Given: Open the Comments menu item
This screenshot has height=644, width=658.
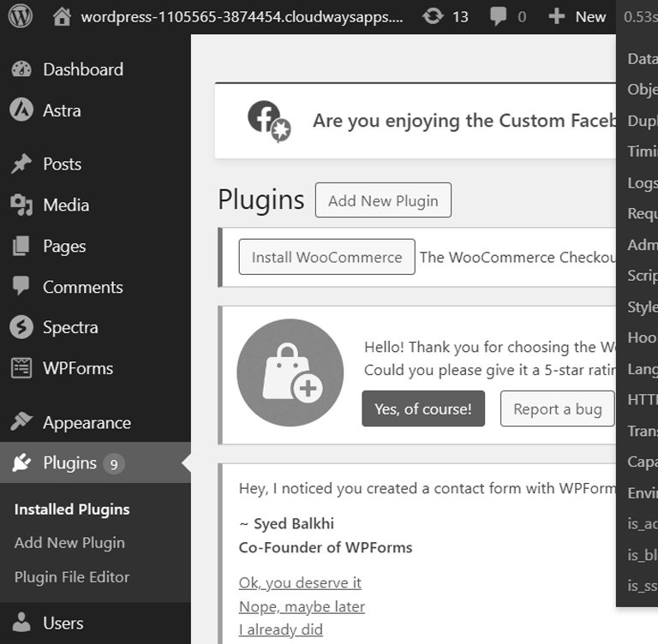Looking at the screenshot, I should [x=82, y=288].
